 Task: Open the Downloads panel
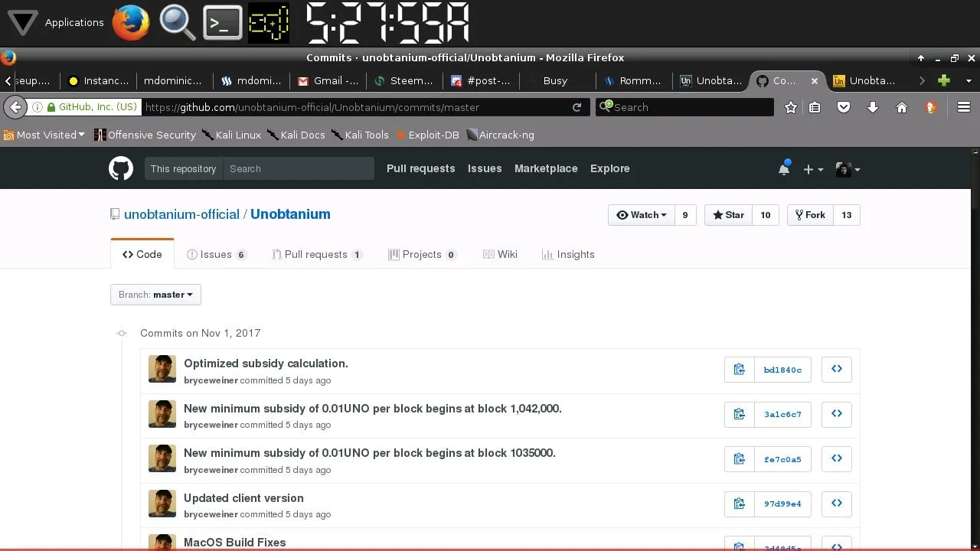point(873,107)
